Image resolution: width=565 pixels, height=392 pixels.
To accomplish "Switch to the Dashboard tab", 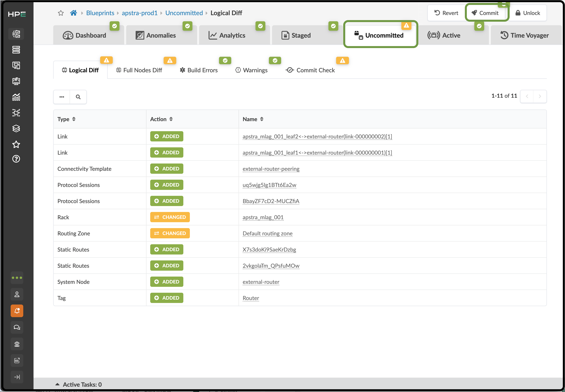I will pos(89,35).
